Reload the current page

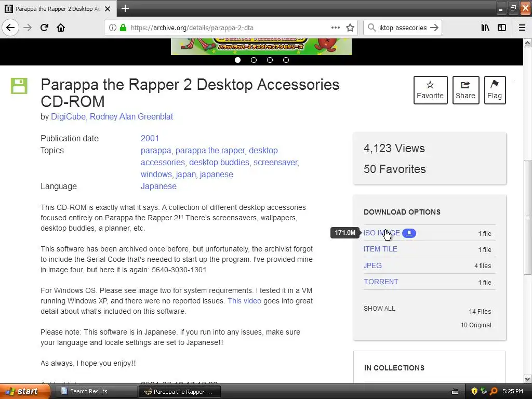pos(44,28)
